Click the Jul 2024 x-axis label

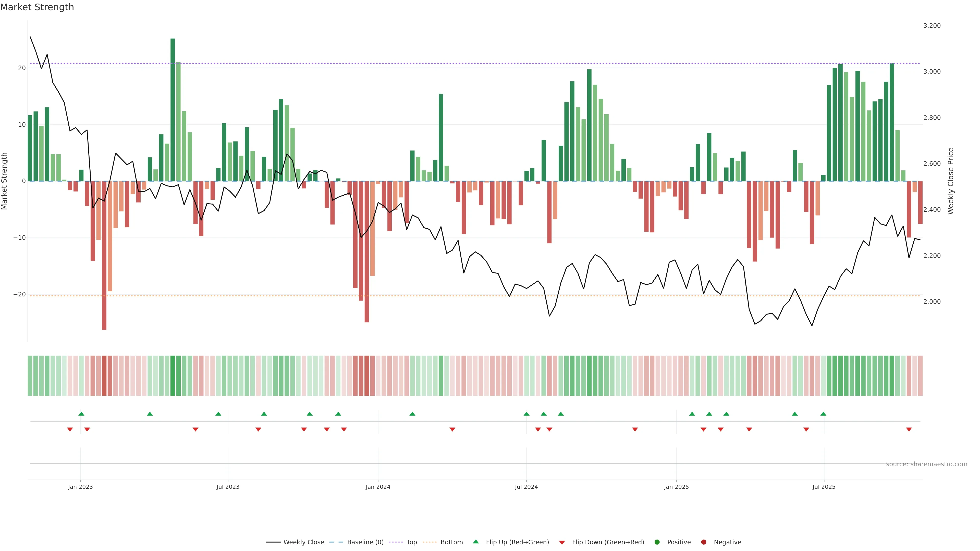pos(526,487)
